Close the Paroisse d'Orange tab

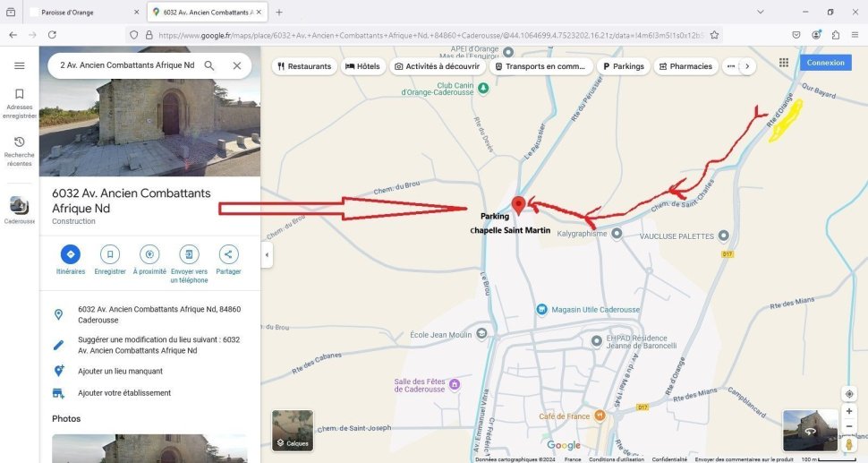(x=137, y=13)
